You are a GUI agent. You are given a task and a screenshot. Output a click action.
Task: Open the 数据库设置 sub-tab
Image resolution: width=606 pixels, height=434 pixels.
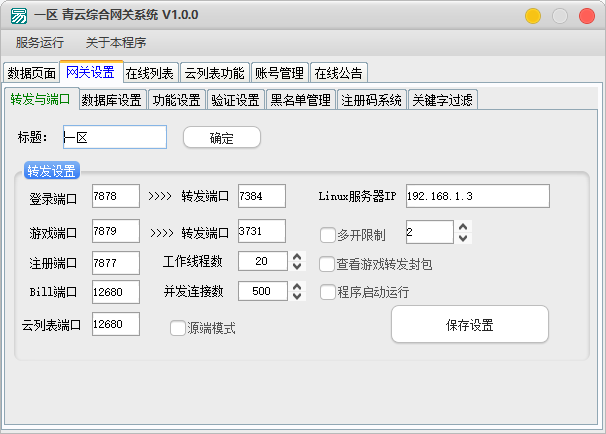pos(111,100)
